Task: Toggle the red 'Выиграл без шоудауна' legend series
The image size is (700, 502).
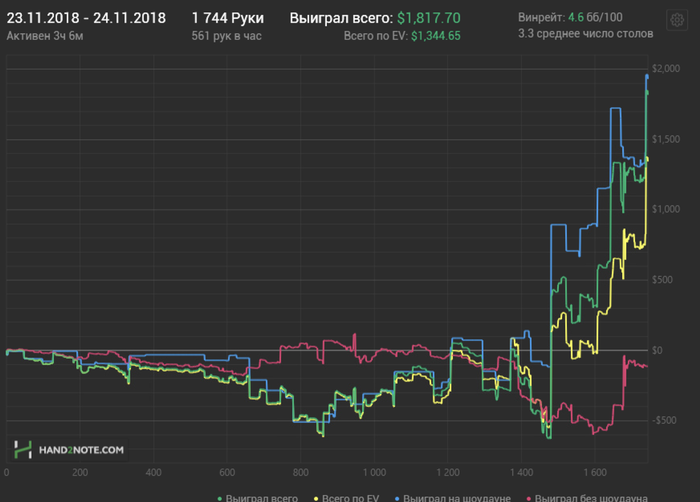Action: pyautogui.click(x=587, y=498)
